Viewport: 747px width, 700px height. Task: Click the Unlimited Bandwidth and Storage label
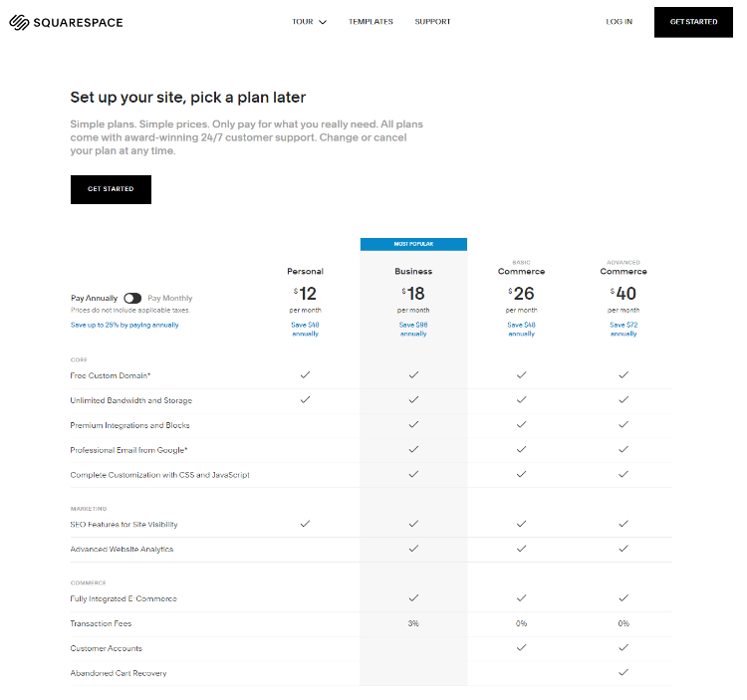tap(131, 400)
